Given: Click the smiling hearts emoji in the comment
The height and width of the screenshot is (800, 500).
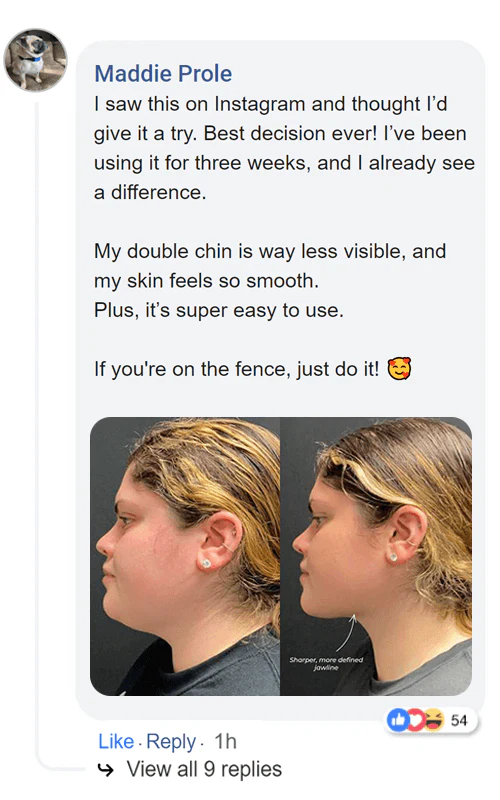Looking at the screenshot, I should pyautogui.click(x=399, y=369).
